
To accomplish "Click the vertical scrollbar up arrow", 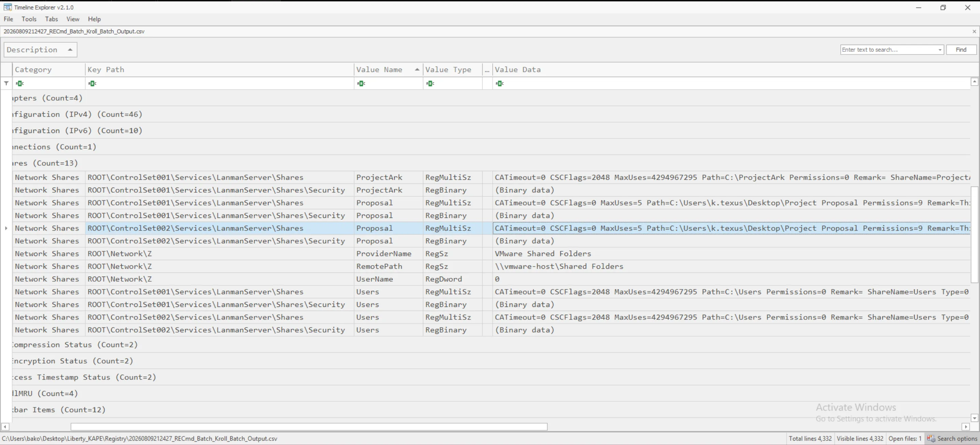I will pyautogui.click(x=974, y=81).
